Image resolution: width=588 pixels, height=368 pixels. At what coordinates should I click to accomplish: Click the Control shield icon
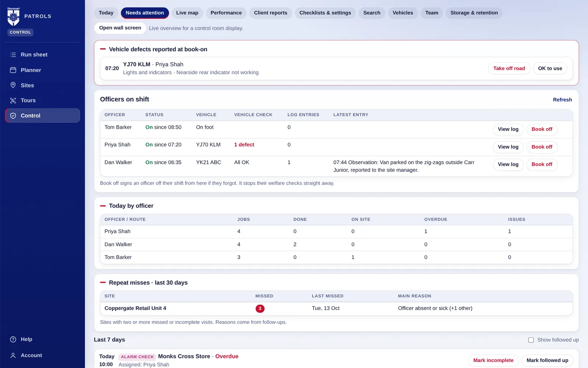(13, 116)
